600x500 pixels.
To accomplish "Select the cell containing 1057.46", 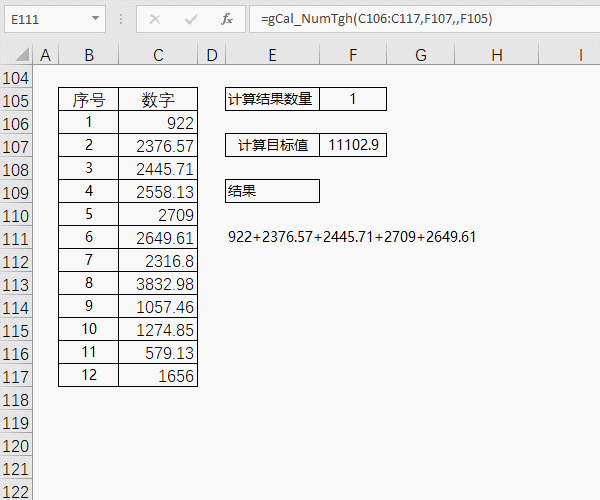I will [158, 306].
